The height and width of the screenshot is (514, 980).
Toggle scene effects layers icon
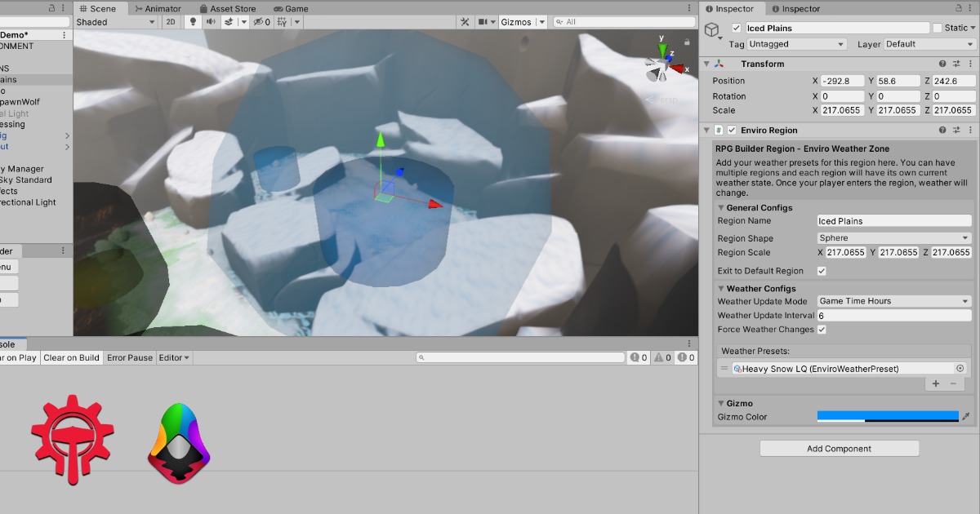pos(229,22)
